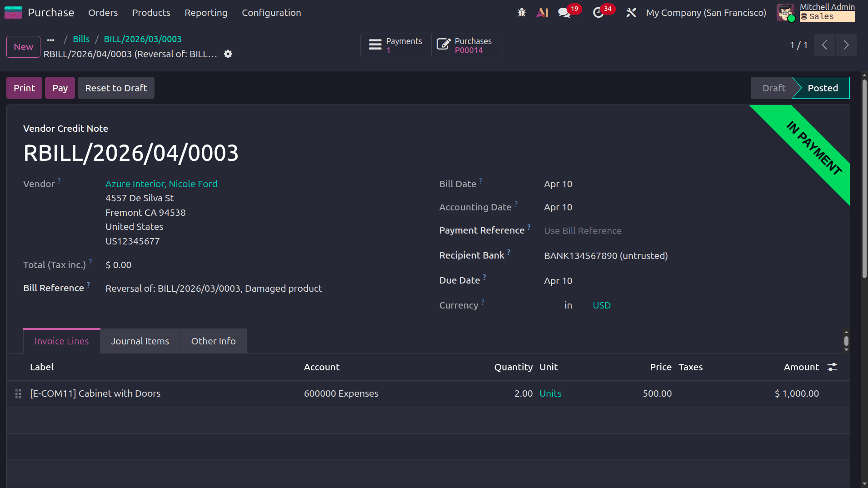Click the debug bug icon in the top bar
The height and width of the screenshot is (488, 868).
pos(521,12)
